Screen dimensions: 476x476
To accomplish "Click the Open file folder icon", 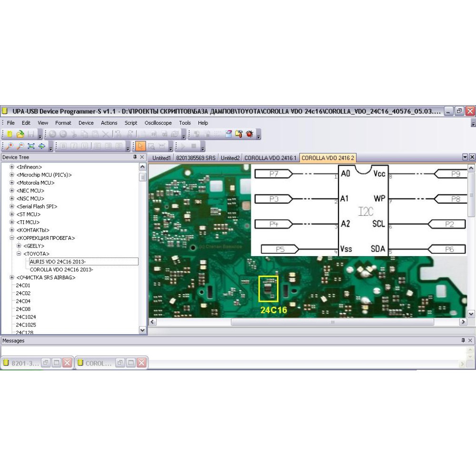I will [x=20, y=134].
